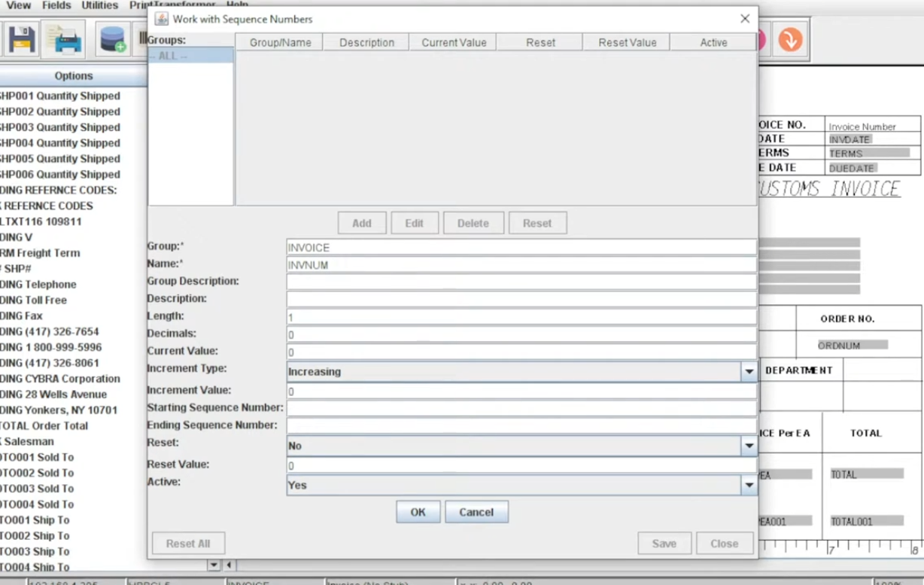Select SHP004 Quantity Shipped in Options list
This screenshot has width=924, height=585.
60,143
